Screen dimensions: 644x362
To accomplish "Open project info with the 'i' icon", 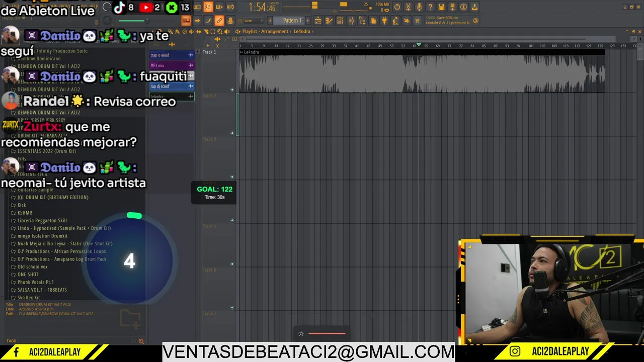I will (x=463, y=7).
